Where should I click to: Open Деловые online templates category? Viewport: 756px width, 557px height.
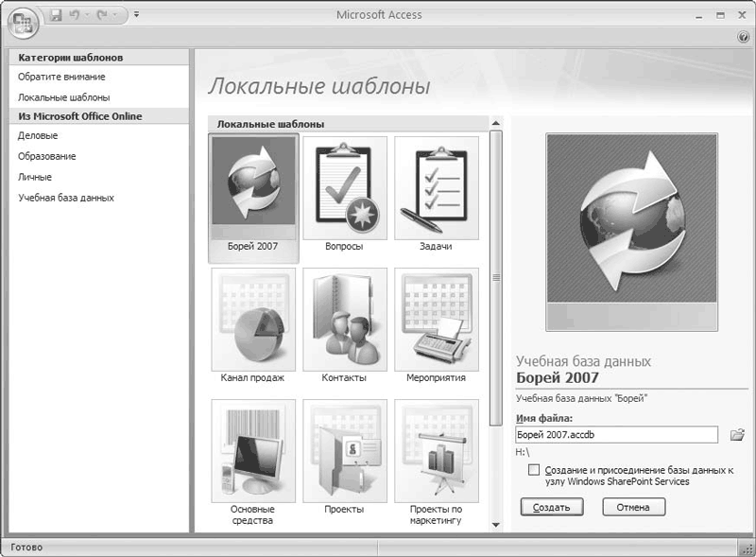38,136
